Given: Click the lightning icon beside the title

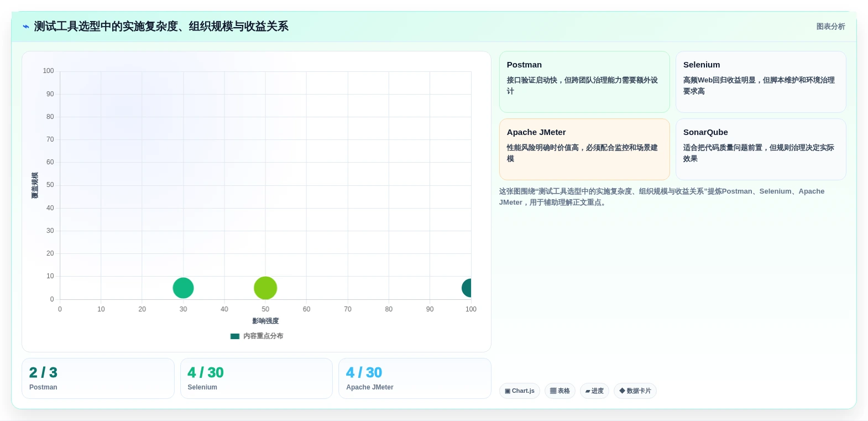Looking at the screenshot, I should 26,27.
